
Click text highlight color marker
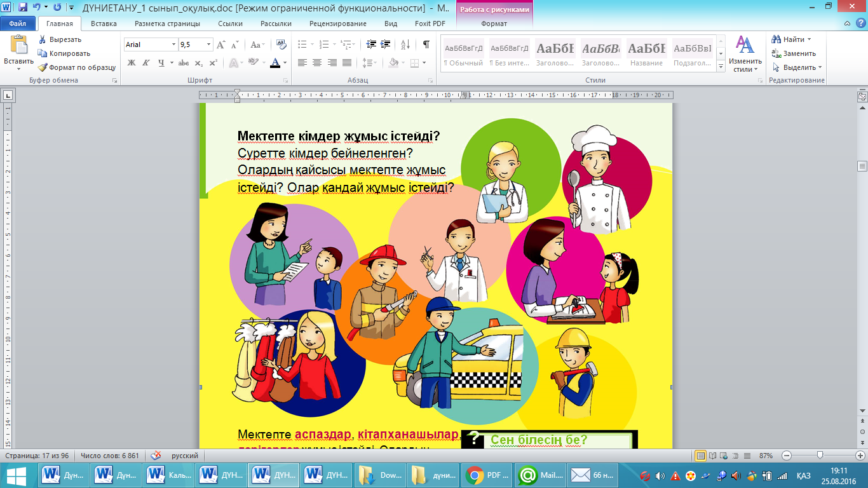253,63
